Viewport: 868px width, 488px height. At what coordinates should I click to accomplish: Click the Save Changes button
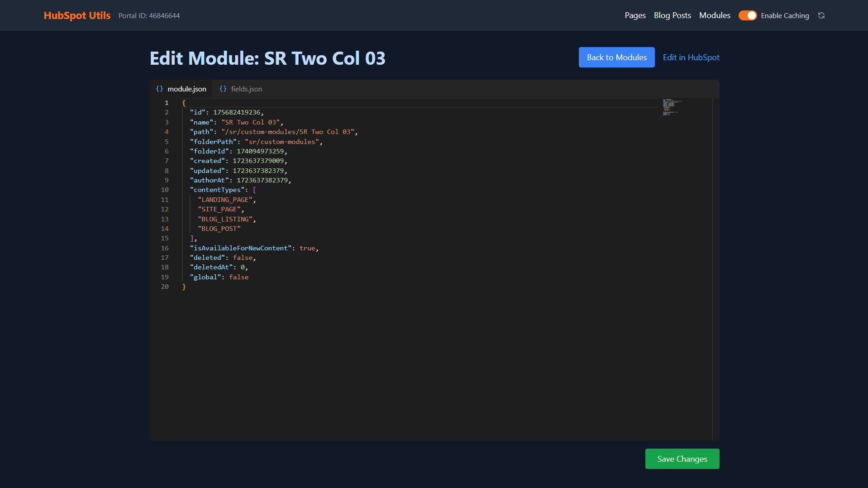click(x=682, y=459)
